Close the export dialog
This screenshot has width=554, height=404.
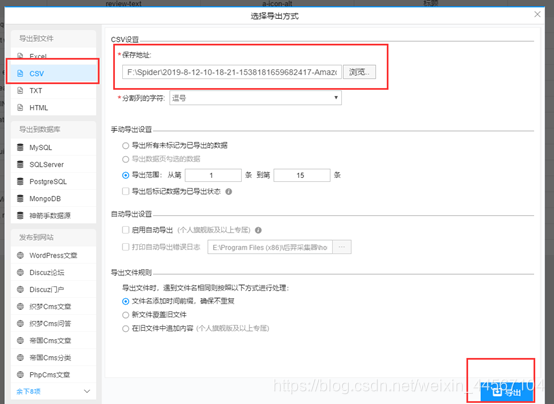click(537, 14)
